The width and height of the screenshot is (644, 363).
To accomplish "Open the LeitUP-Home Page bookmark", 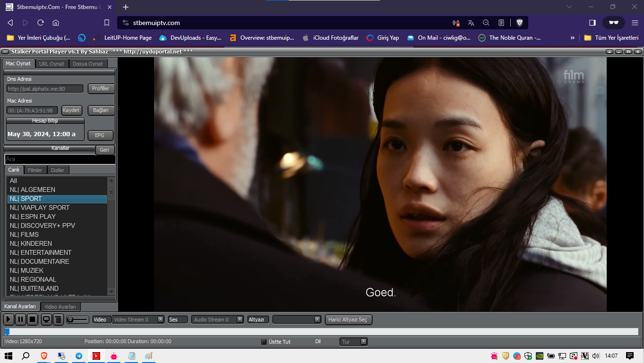I will 123,38.
